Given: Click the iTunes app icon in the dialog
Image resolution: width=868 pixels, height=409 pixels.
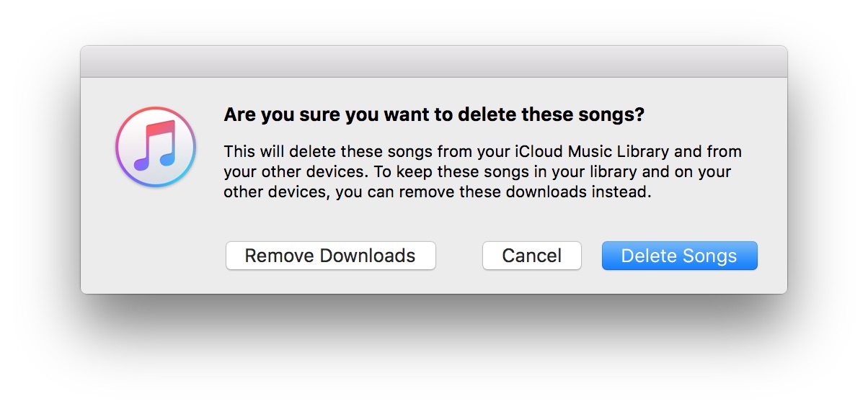Looking at the screenshot, I should (x=155, y=147).
